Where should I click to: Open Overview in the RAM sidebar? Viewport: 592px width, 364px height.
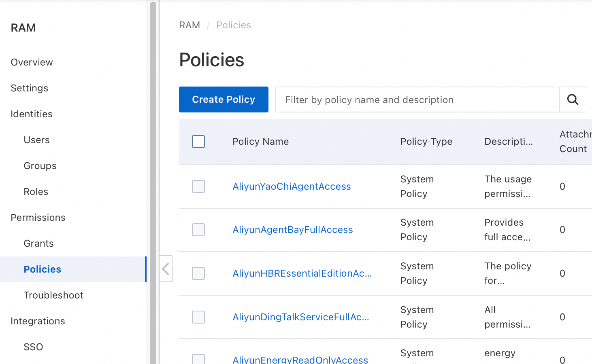[x=32, y=62]
